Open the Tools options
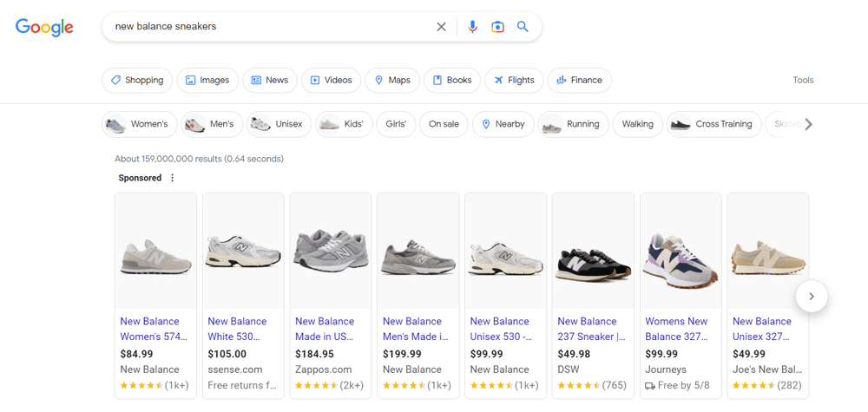This screenshot has height=412, width=868. click(x=803, y=80)
